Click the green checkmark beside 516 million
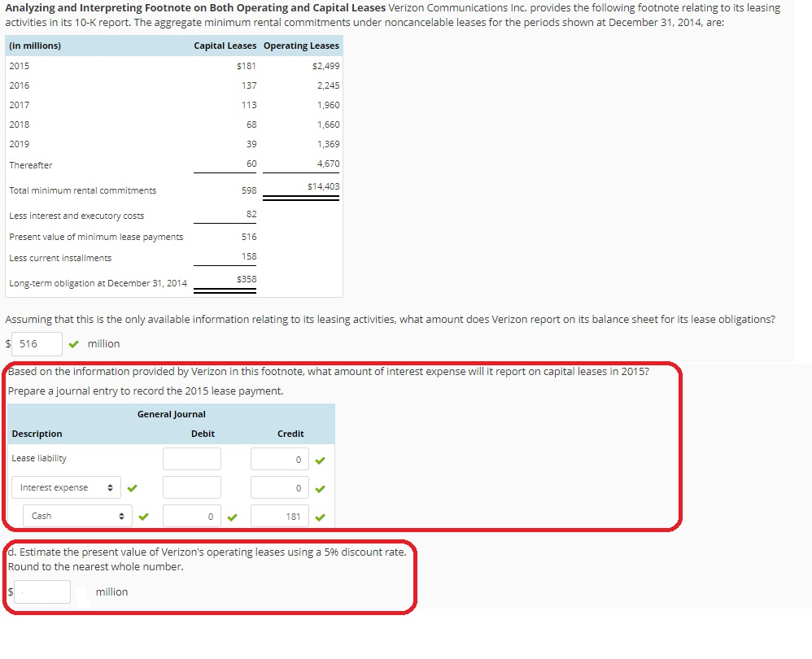This screenshot has width=812, height=659. (73, 343)
